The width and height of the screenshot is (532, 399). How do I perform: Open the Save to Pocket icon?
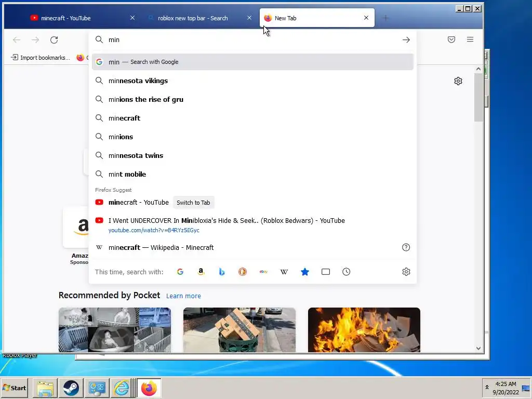451,39
